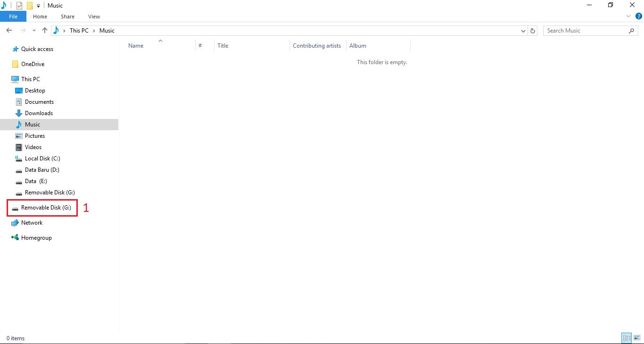The width and height of the screenshot is (644, 344).
Task: Click the music note icon in address bar
Action: [56, 30]
